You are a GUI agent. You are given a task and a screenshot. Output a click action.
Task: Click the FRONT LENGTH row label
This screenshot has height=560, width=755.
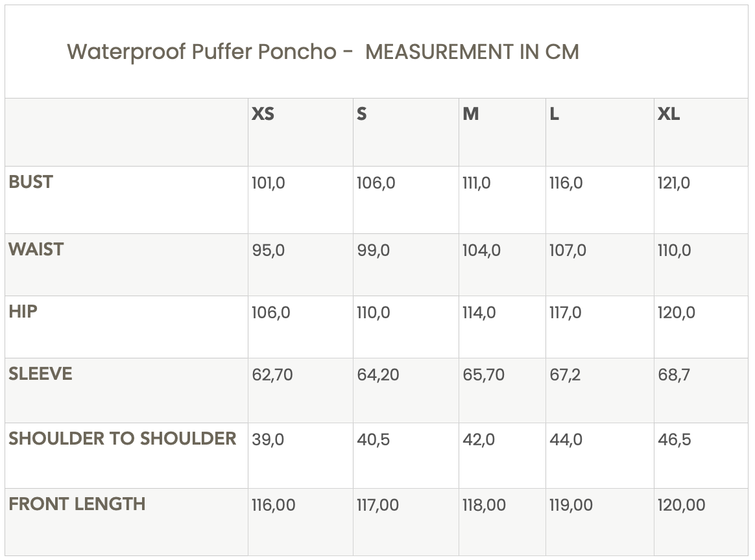pyautogui.click(x=77, y=504)
